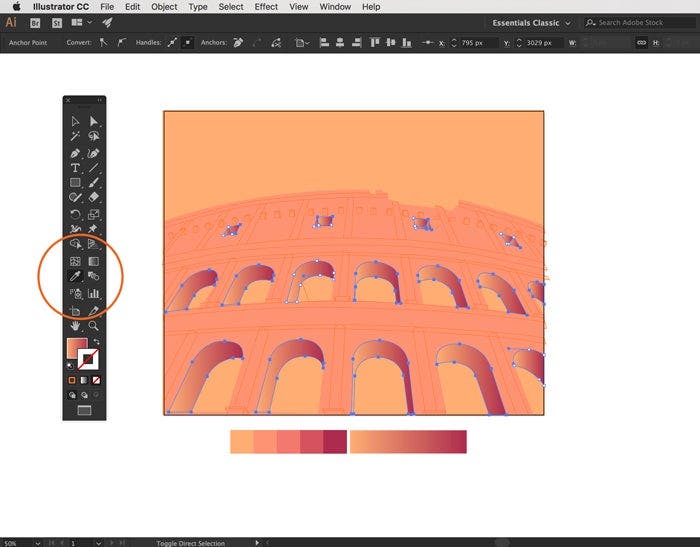Select the Eyedropper tool in the toolbar
700x547 pixels.
tap(75, 276)
